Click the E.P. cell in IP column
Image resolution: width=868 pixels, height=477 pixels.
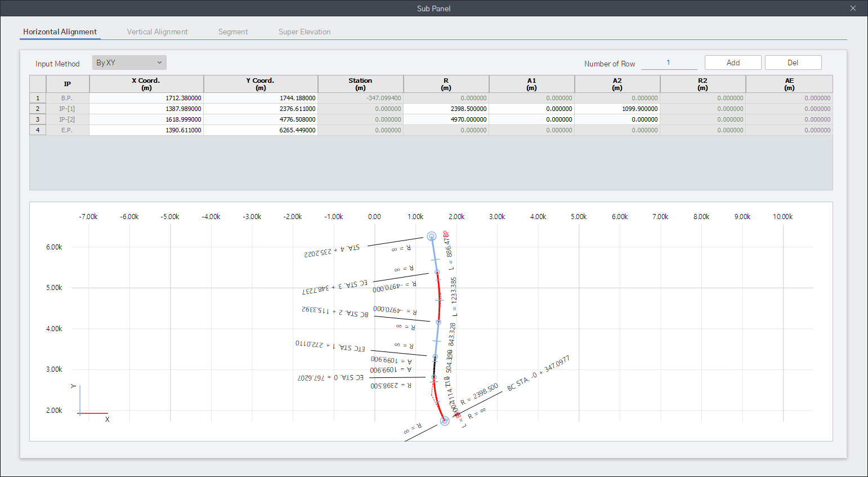[x=67, y=130]
